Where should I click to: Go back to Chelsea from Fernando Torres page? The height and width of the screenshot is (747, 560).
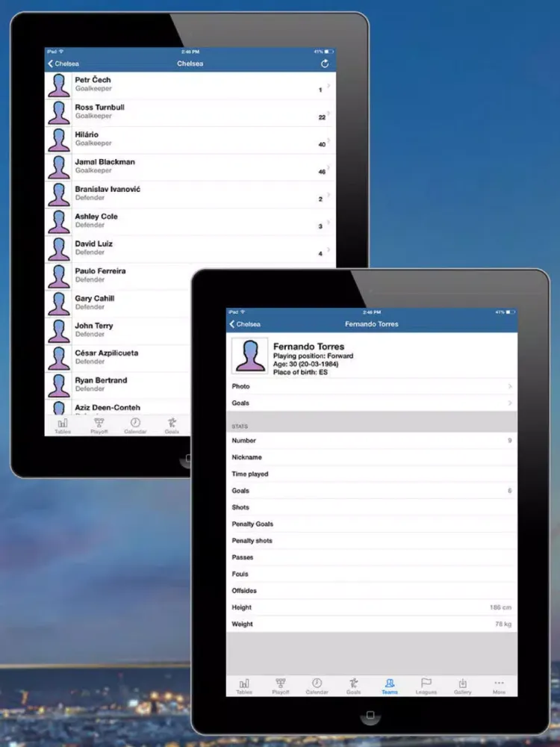[245, 324]
